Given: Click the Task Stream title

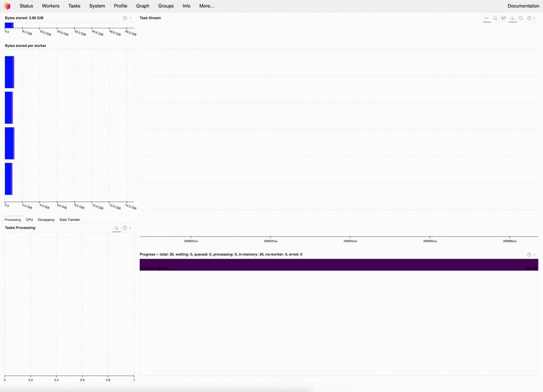Looking at the screenshot, I should 150,18.
